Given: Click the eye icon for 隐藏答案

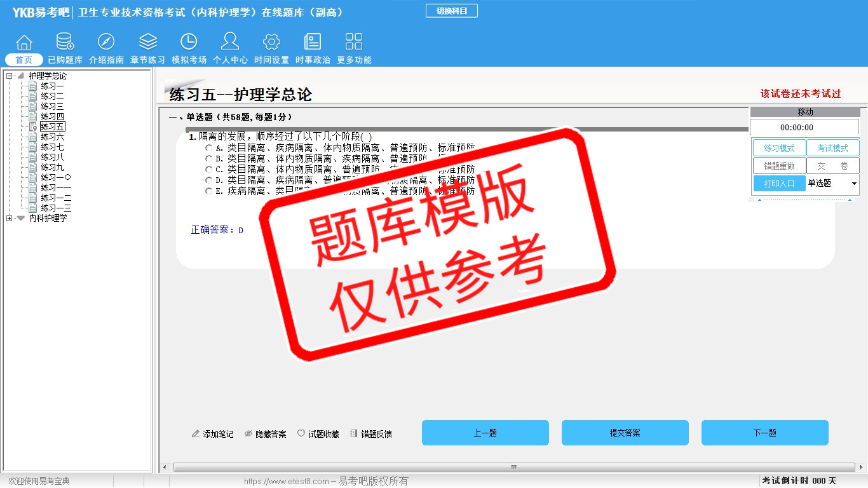Looking at the screenshot, I should point(248,434).
